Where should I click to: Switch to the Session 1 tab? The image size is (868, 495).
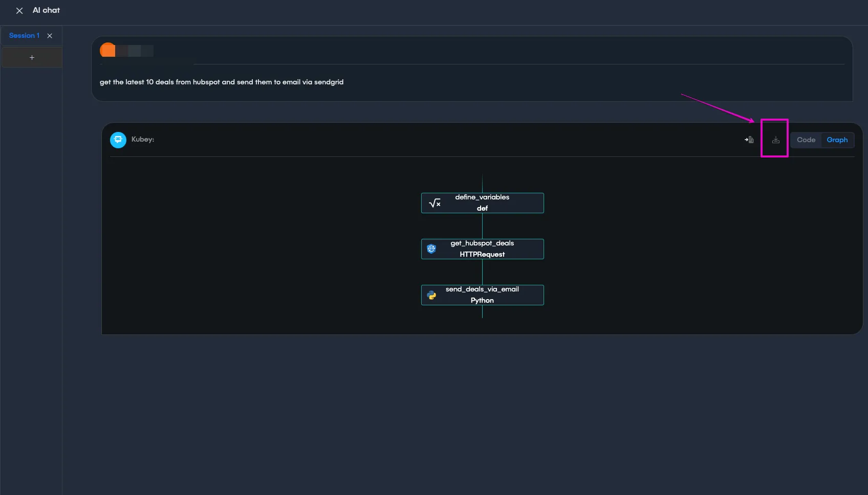pyautogui.click(x=24, y=35)
